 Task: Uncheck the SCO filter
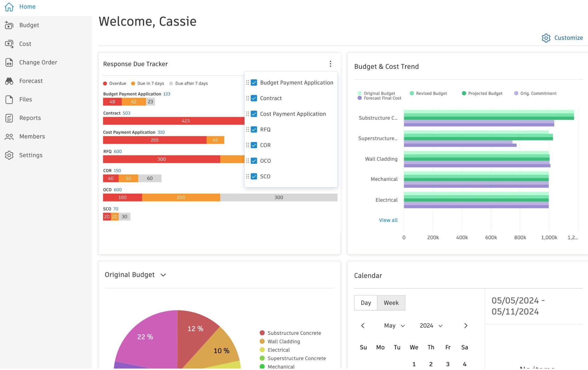pos(254,176)
